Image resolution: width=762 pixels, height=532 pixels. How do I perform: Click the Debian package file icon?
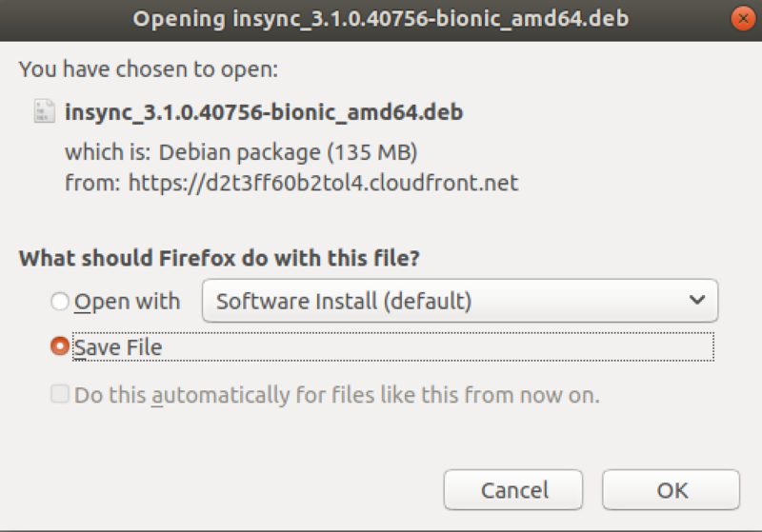[x=45, y=111]
